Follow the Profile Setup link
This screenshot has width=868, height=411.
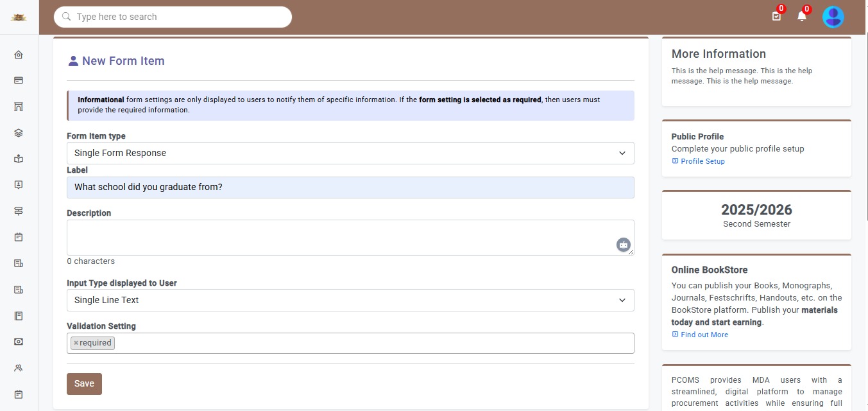pyautogui.click(x=702, y=161)
